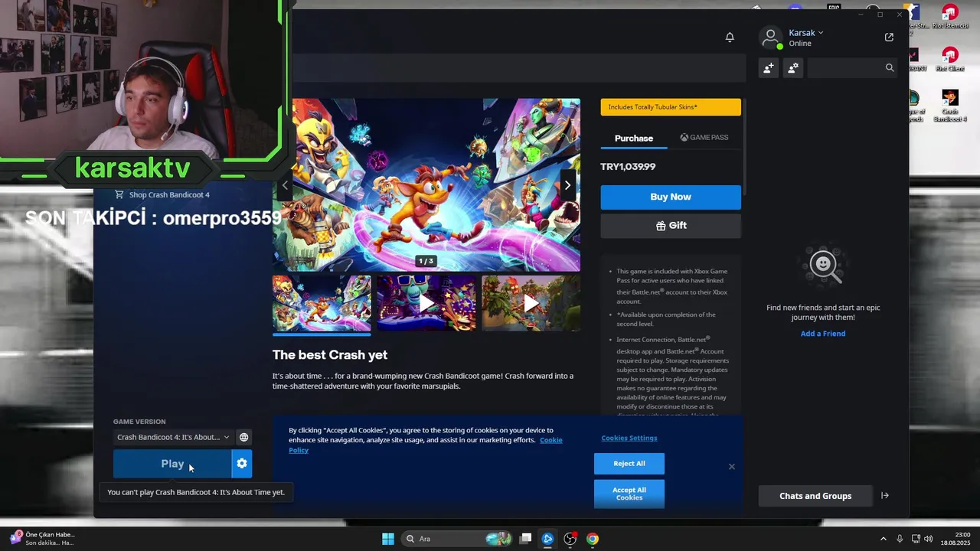Show hidden system tray icons

884,539
